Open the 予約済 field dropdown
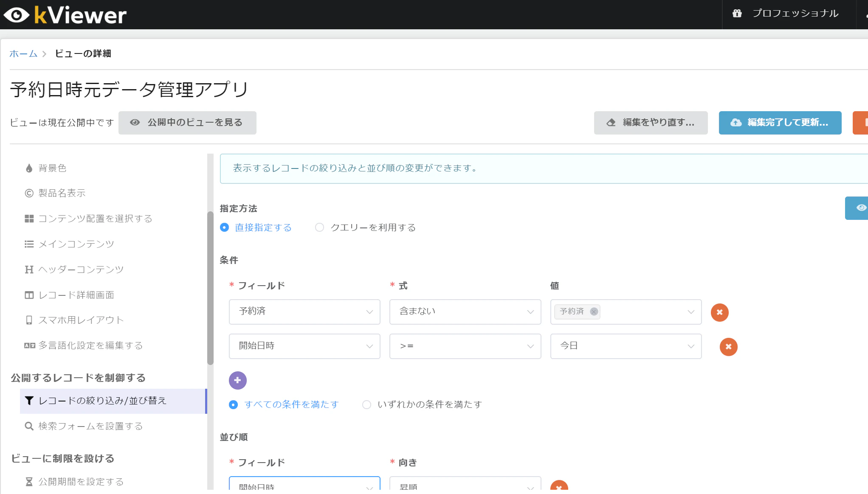 [304, 312]
